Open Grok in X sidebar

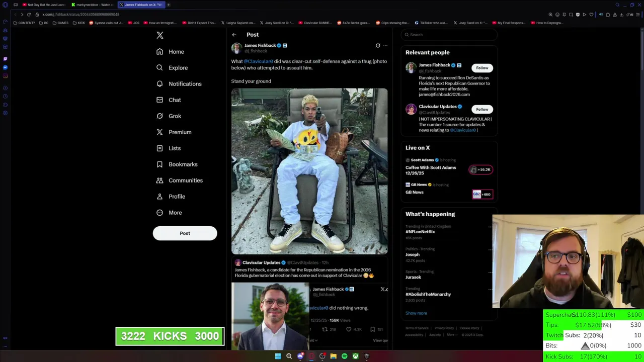point(169,116)
